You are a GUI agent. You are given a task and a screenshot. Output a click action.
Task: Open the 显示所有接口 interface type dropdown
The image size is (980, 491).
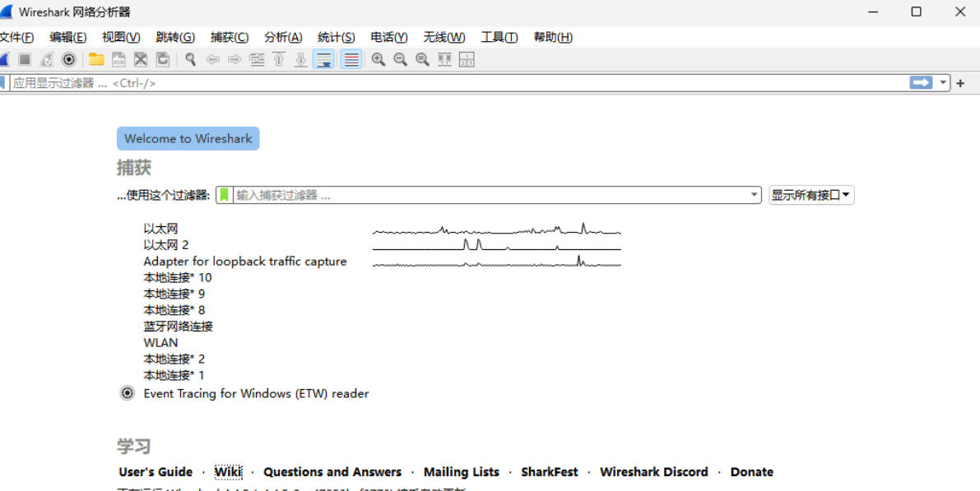click(811, 196)
